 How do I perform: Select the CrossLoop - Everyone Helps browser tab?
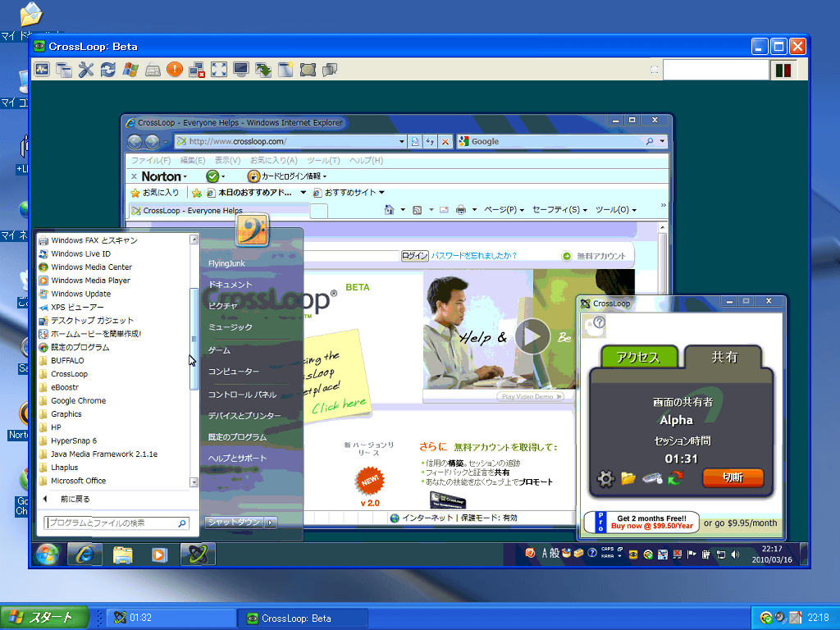[x=219, y=211]
